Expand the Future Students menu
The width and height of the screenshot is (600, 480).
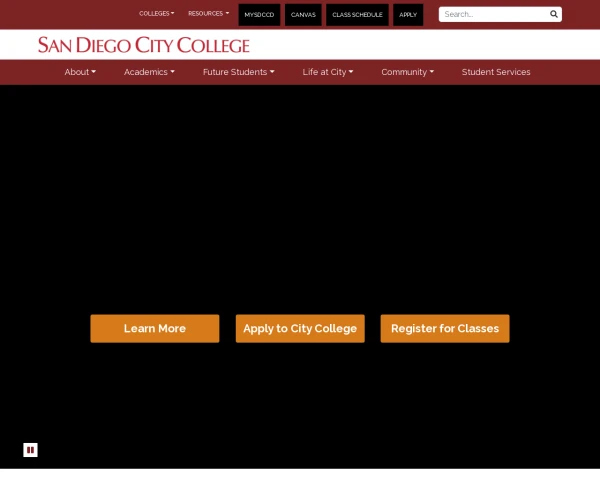(x=238, y=72)
